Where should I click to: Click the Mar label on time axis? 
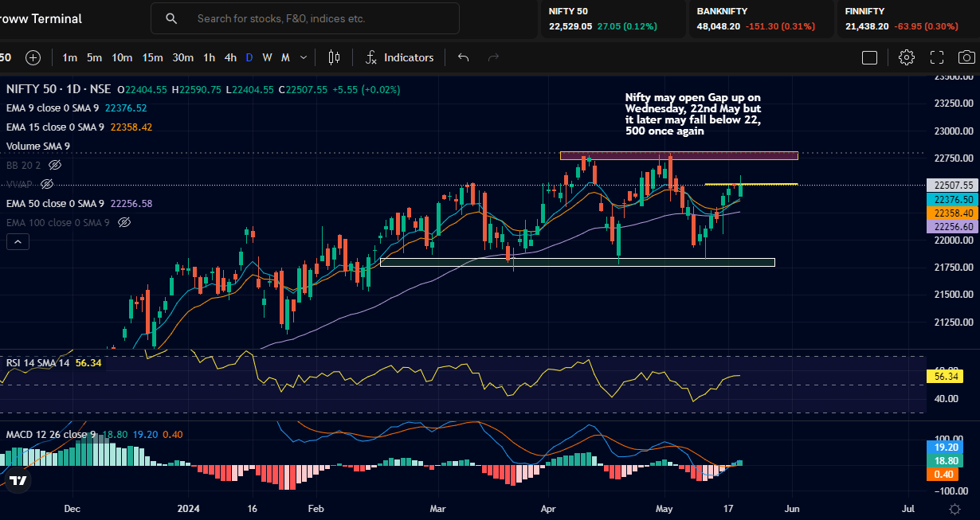(436, 508)
